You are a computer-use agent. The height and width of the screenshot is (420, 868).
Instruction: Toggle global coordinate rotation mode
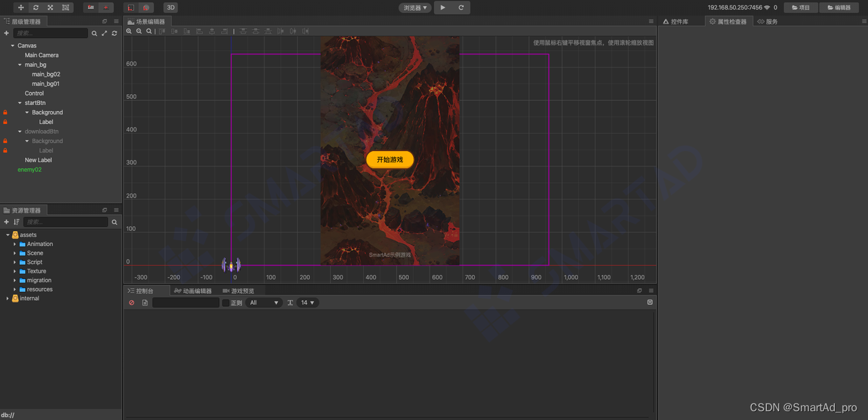pyautogui.click(x=146, y=7)
